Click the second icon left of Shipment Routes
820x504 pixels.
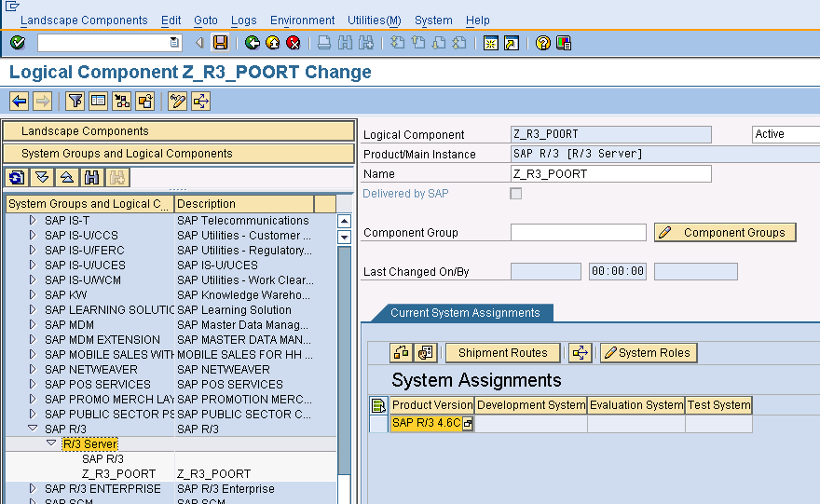[x=426, y=352]
